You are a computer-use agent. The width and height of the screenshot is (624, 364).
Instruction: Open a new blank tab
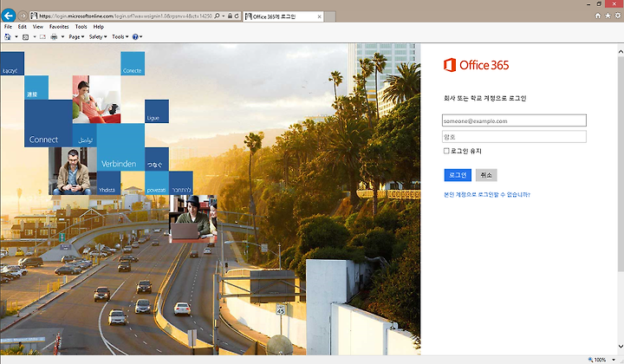click(330, 16)
